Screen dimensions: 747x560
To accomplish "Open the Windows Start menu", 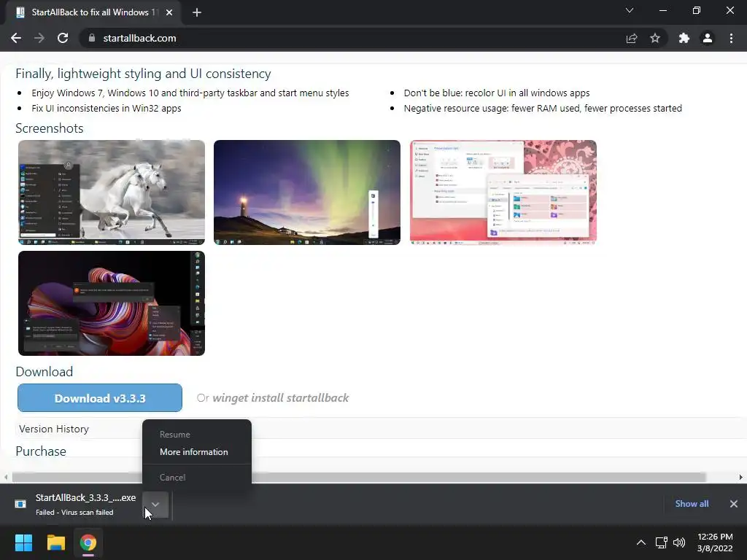I will tap(23, 542).
